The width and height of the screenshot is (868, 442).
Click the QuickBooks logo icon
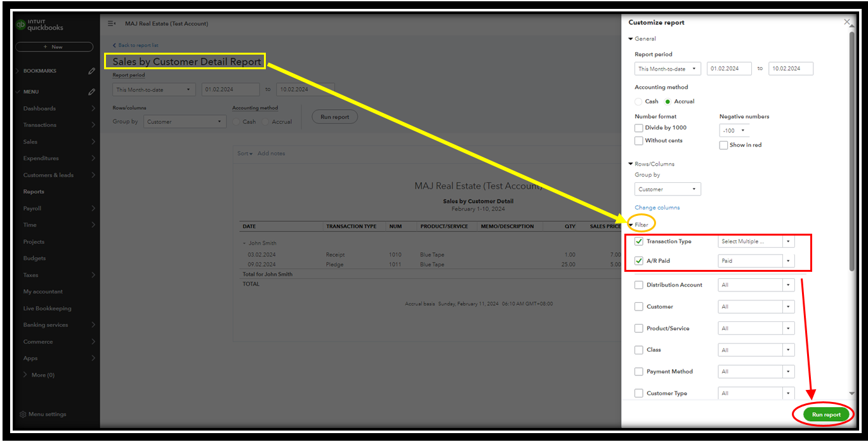click(x=21, y=25)
